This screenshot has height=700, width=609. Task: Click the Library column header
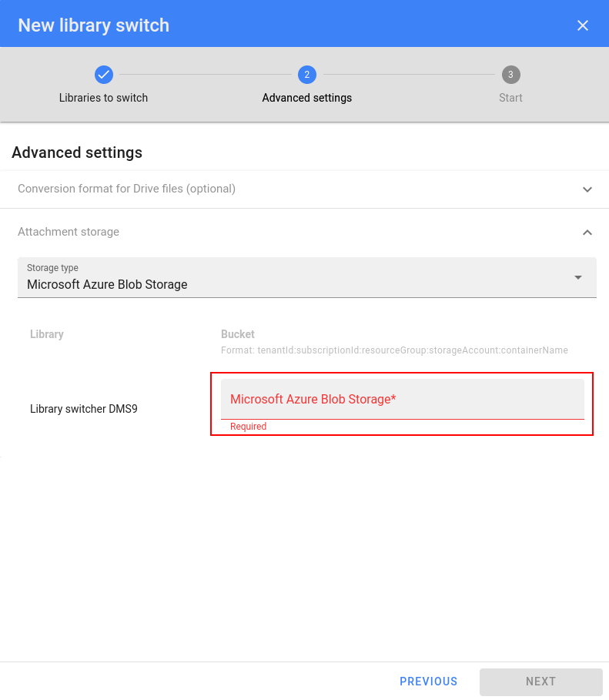click(x=47, y=334)
